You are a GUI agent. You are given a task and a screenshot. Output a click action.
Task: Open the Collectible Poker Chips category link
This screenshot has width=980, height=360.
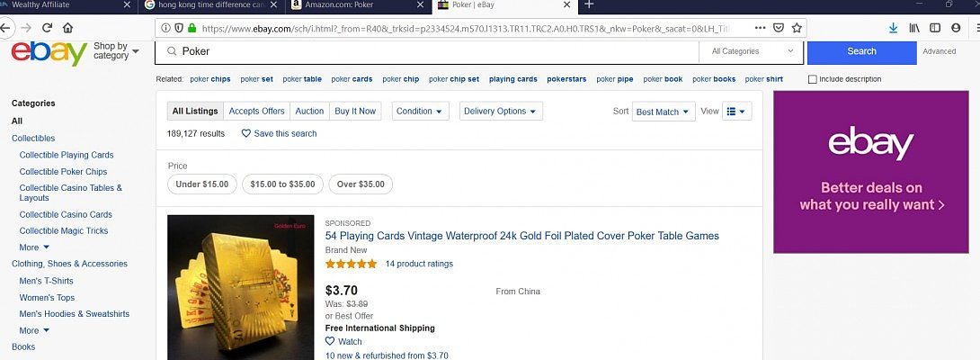tap(63, 172)
